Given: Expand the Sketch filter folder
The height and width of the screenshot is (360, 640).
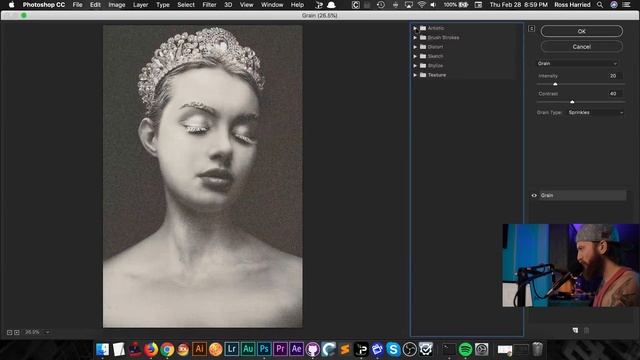Looking at the screenshot, I should coord(415,56).
